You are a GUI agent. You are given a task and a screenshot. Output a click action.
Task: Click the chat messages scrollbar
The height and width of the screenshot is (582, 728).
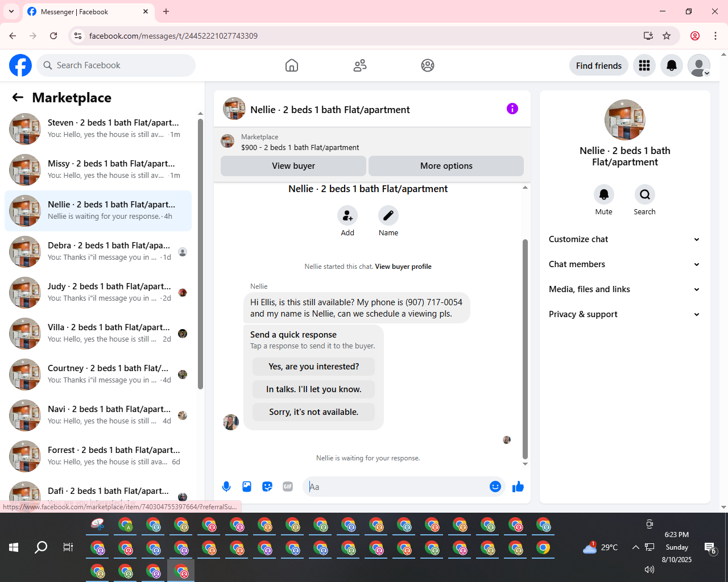tap(525, 349)
